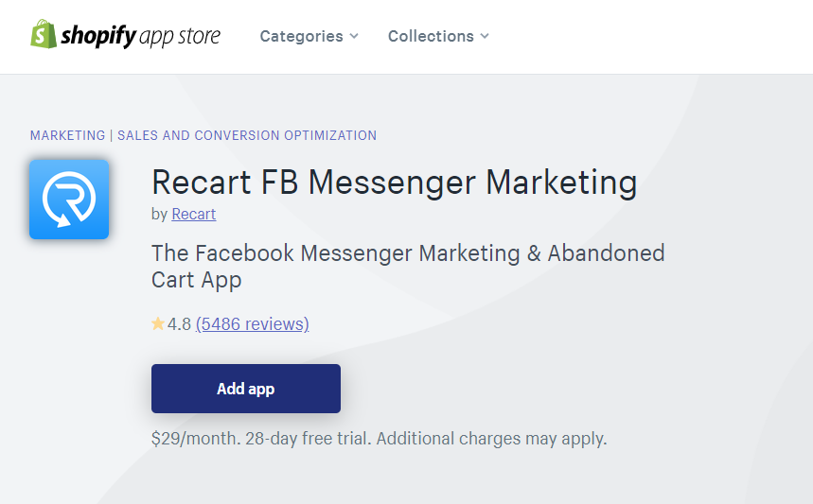Click the $29/month price text
The image size is (813, 504).
point(196,438)
